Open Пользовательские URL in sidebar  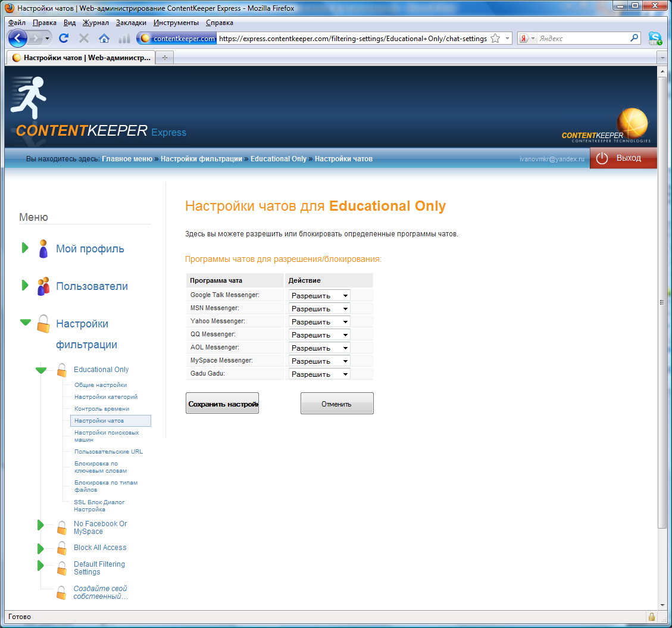click(x=108, y=452)
